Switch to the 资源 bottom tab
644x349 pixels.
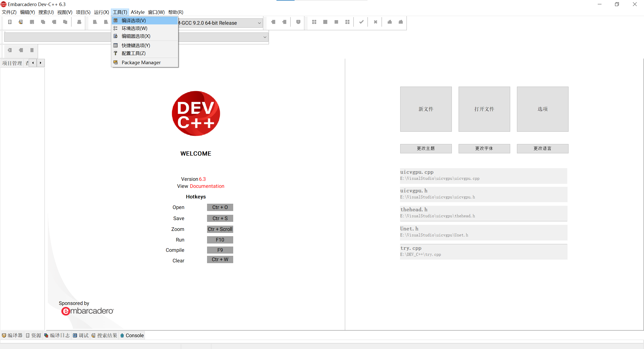[x=33, y=335]
